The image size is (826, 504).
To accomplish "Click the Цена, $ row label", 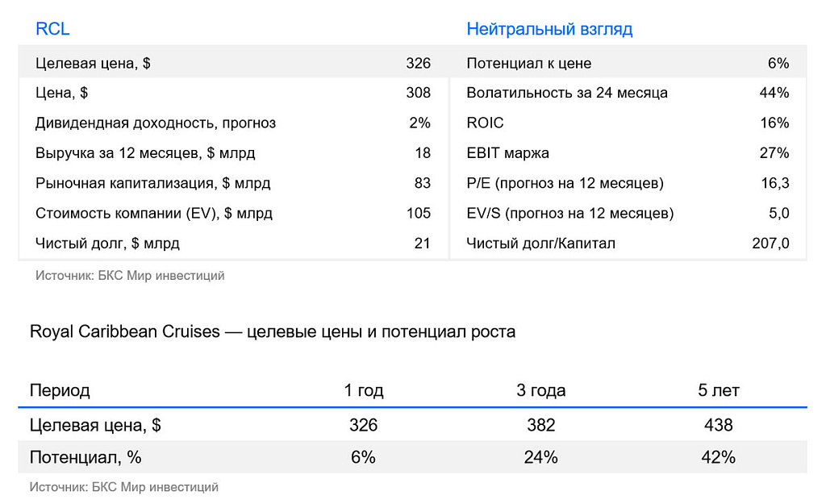I will [x=61, y=93].
